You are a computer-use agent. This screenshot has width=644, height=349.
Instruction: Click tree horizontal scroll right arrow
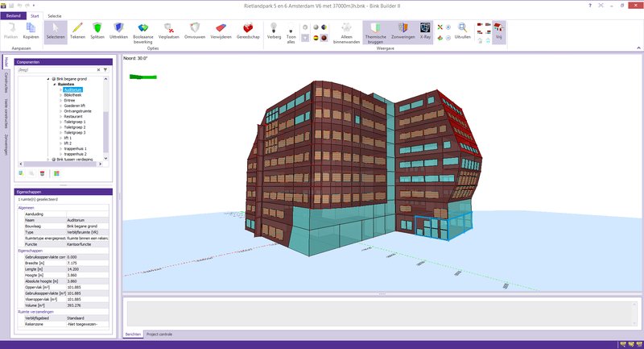[x=100, y=164]
